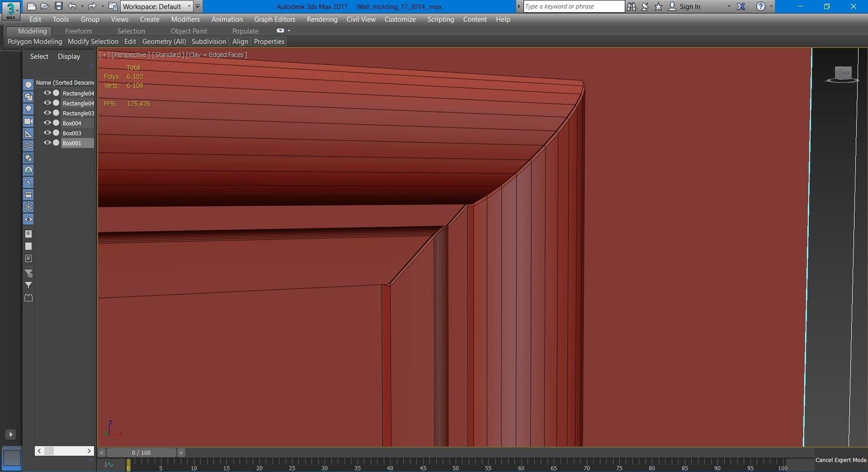Hide the Box001 object via its eye
The height and width of the screenshot is (472, 868).
coord(47,143)
